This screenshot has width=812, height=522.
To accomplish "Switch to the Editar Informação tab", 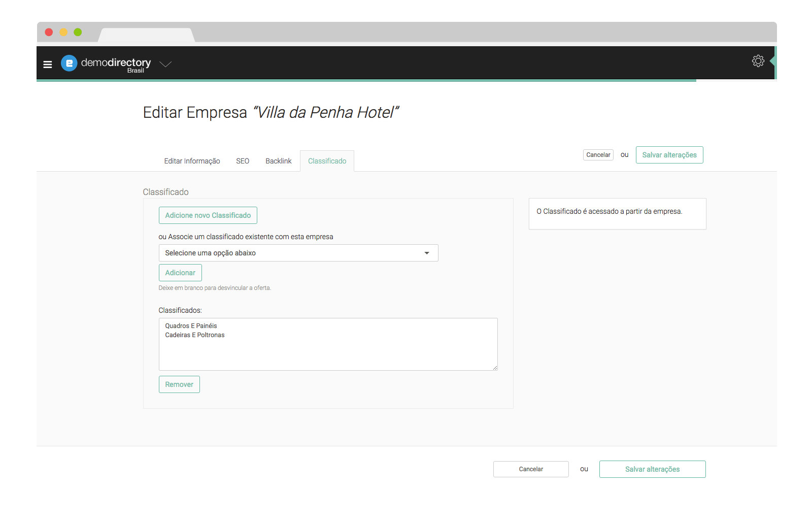I will pyautogui.click(x=192, y=161).
